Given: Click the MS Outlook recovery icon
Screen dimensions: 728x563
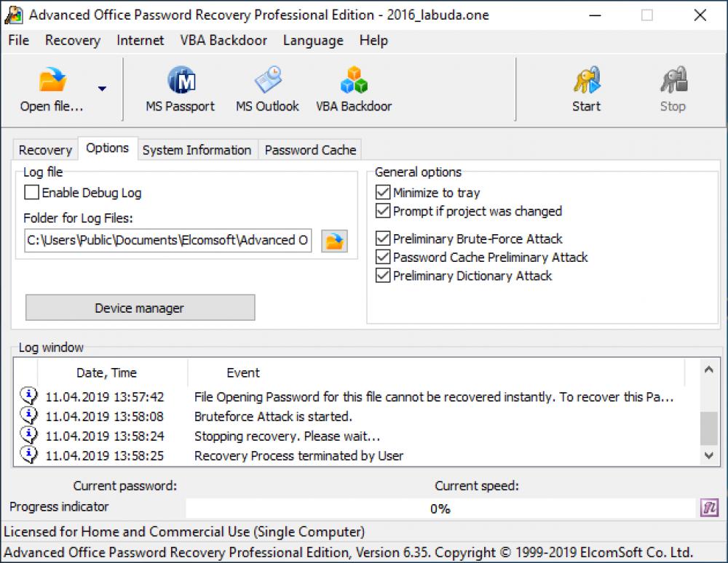Looking at the screenshot, I should [266, 87].
